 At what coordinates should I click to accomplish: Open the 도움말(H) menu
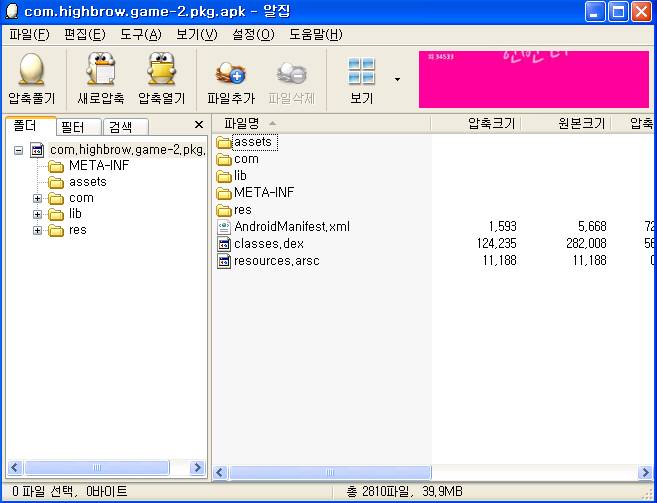point(316,35)
